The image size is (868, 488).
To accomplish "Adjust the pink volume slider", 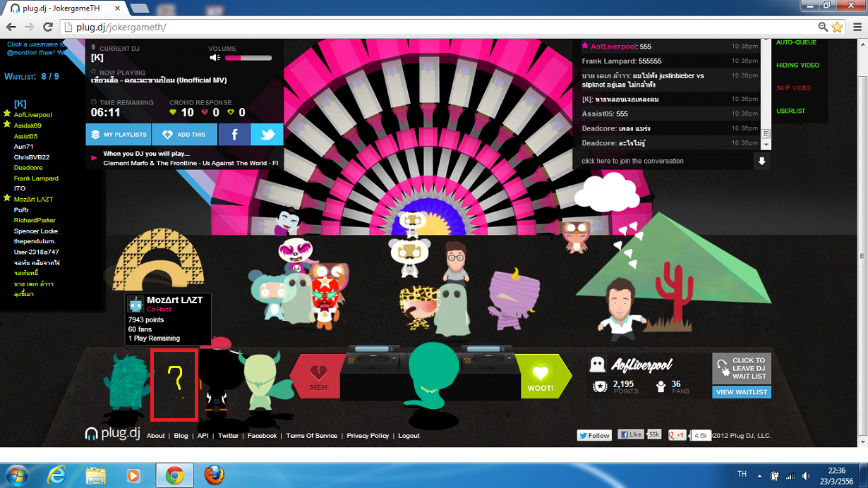I will tap(248, 58).
